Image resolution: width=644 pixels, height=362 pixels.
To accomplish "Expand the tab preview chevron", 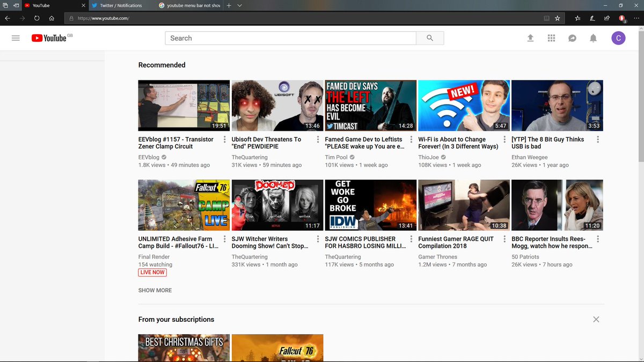I will pos(240,5).
